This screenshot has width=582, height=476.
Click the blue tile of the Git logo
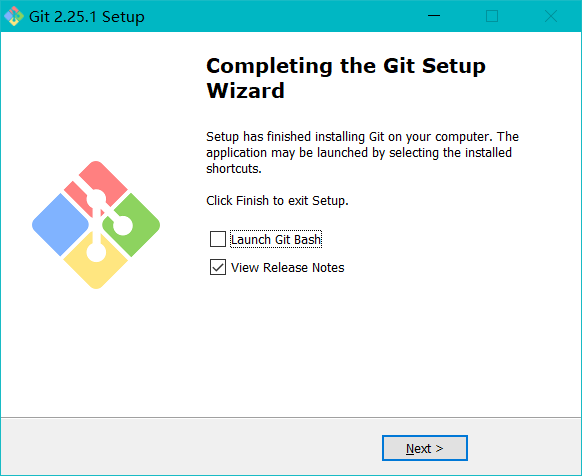[60, 225]
